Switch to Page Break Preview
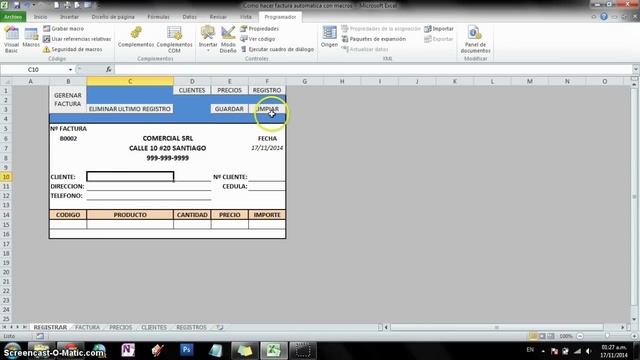Viewport: 640px width, 360px height. pyautogui.click(x=551, y=336)
